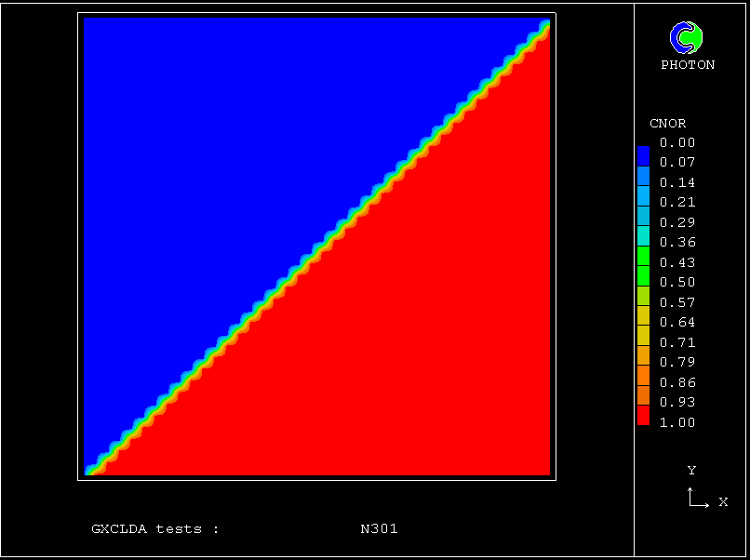
Task: Click the 'GXCLDA tests :' caption text
Action: (x=155, y=528)
